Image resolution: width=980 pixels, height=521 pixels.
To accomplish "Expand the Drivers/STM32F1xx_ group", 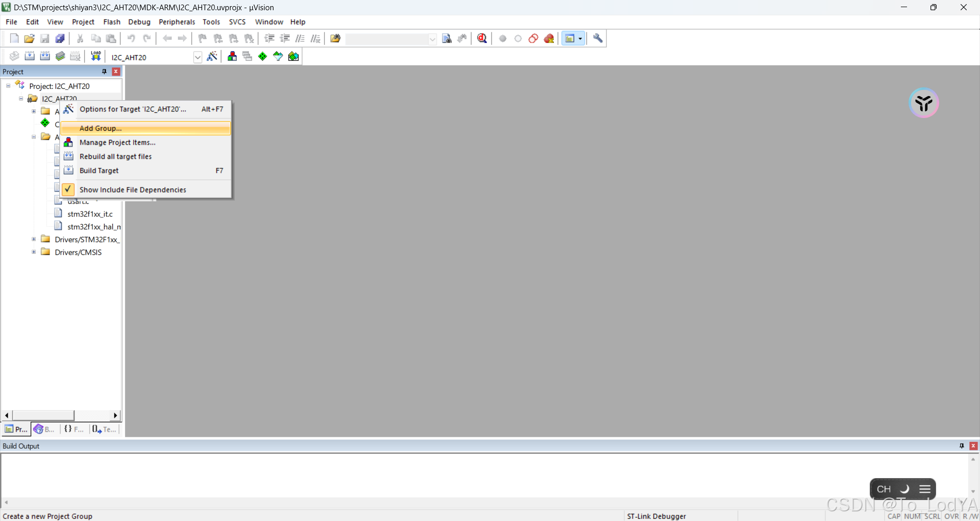I will [x=34, y=239].
